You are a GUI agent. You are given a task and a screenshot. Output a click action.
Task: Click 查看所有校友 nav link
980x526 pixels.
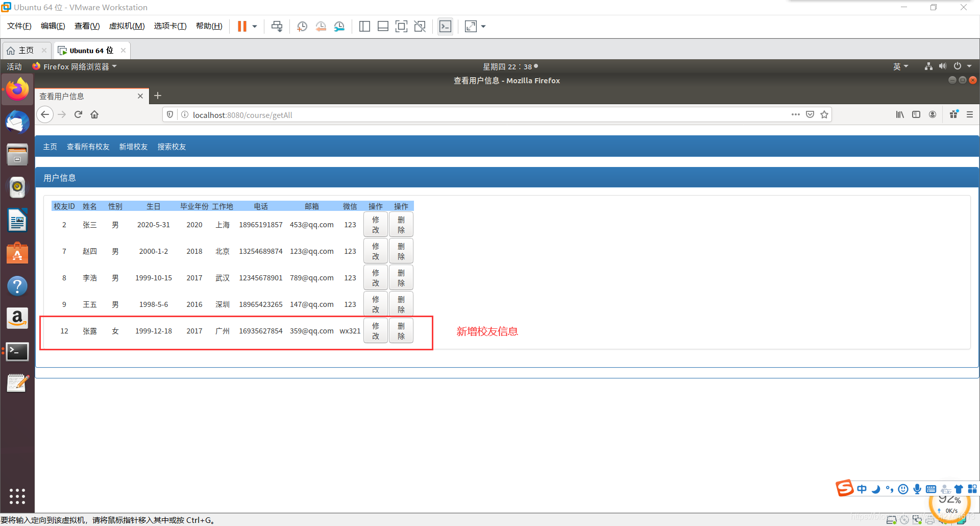click(88, 147)
